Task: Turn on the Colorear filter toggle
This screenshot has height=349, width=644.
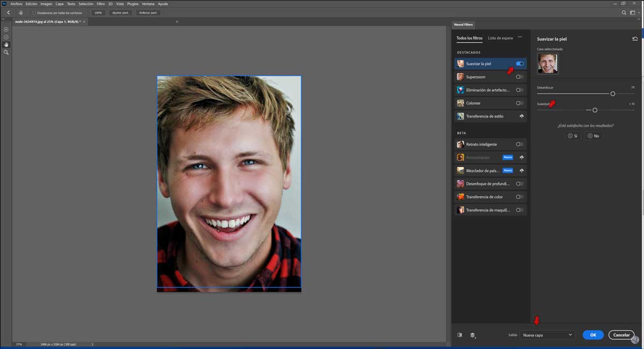Action: (519, 103)
